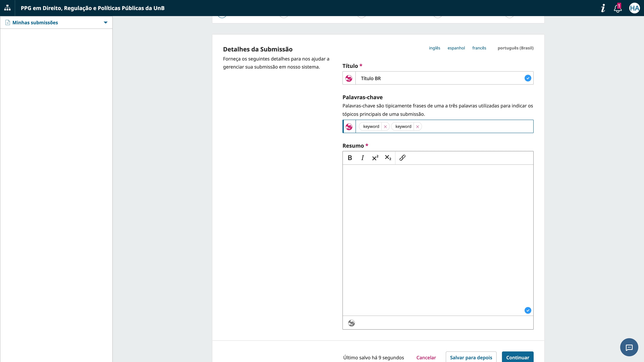The width and height of the screenshot is (644, 362).
Task: Remove the second keyword tag
Action: tap(417, 127)
